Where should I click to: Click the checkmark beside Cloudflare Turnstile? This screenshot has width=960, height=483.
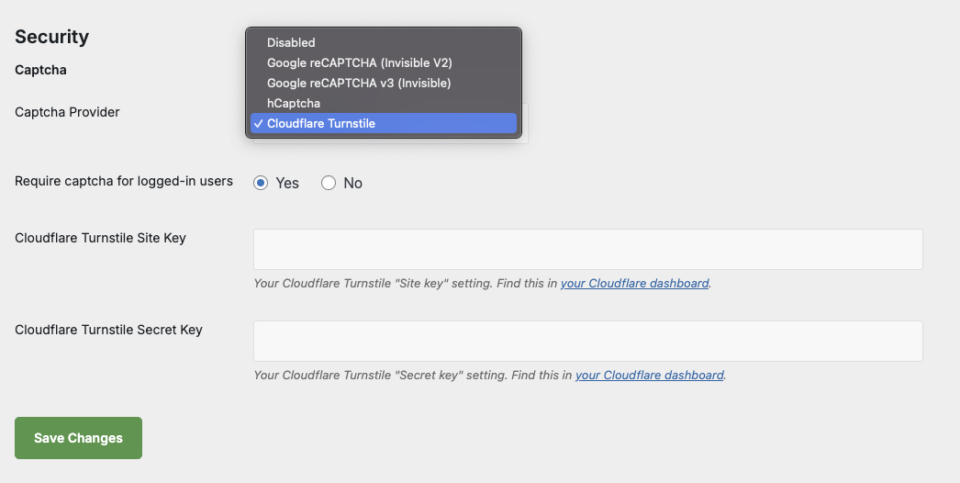259,124
